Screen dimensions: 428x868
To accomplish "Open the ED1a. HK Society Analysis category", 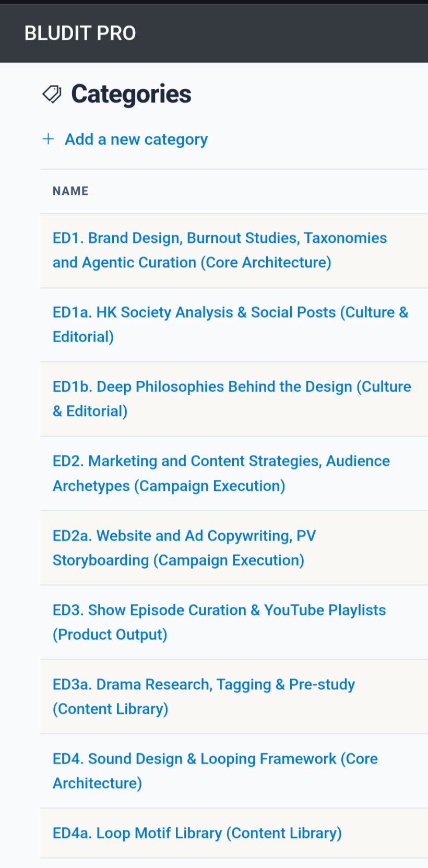I will (x=230, y=324).
